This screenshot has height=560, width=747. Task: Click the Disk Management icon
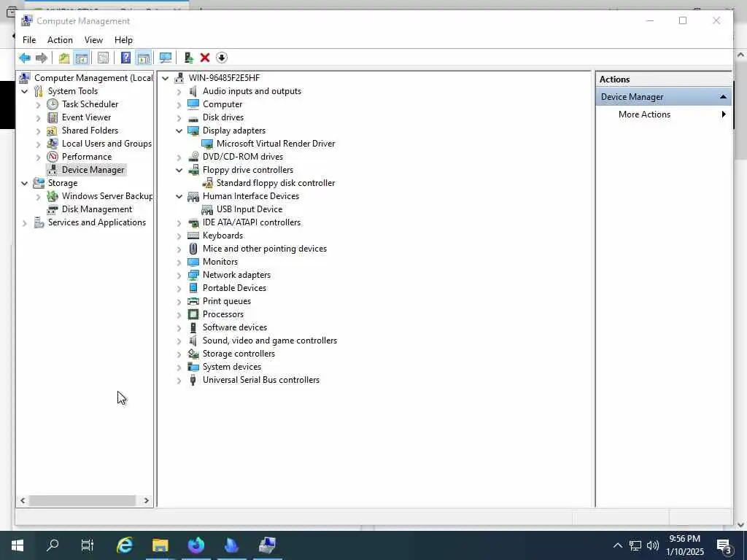pos(53,209)
